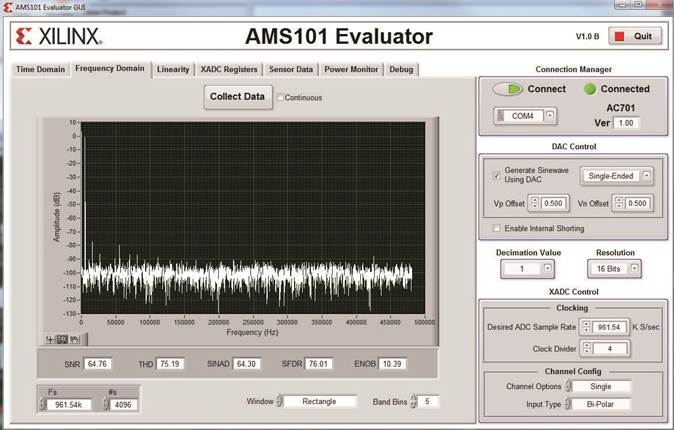674x430 pixels.
Task: Open the XADC Registers tab
Action: coord(229,69)
